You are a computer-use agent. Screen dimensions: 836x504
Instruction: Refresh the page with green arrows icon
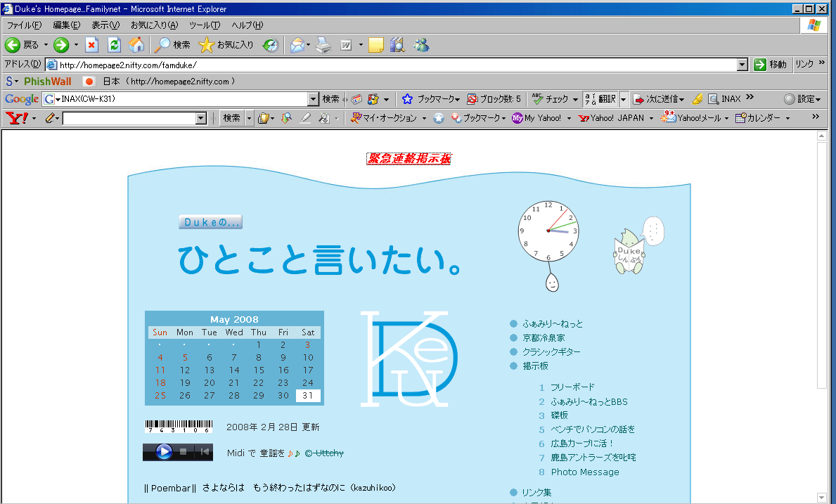point(114,45)
